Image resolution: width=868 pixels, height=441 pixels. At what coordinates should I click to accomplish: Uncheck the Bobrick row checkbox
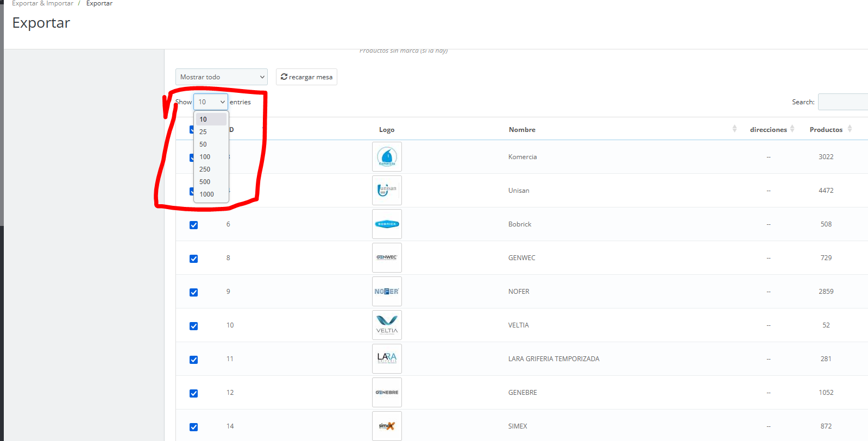coord(193,225)
